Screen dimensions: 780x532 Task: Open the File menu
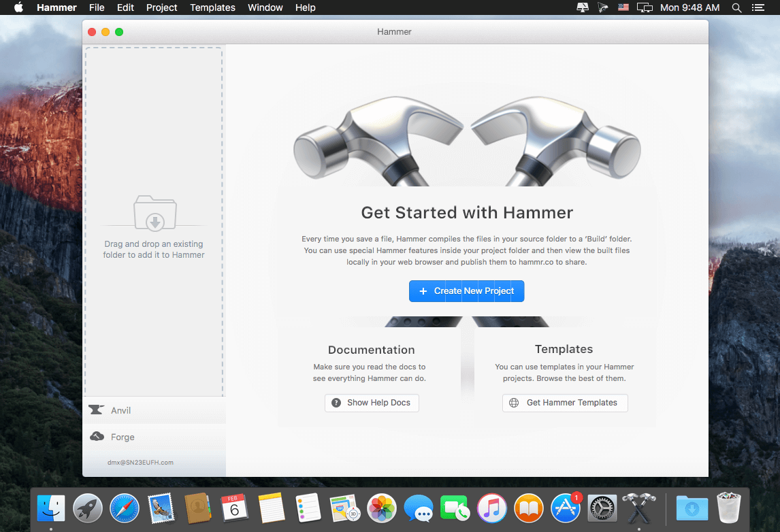97,7
